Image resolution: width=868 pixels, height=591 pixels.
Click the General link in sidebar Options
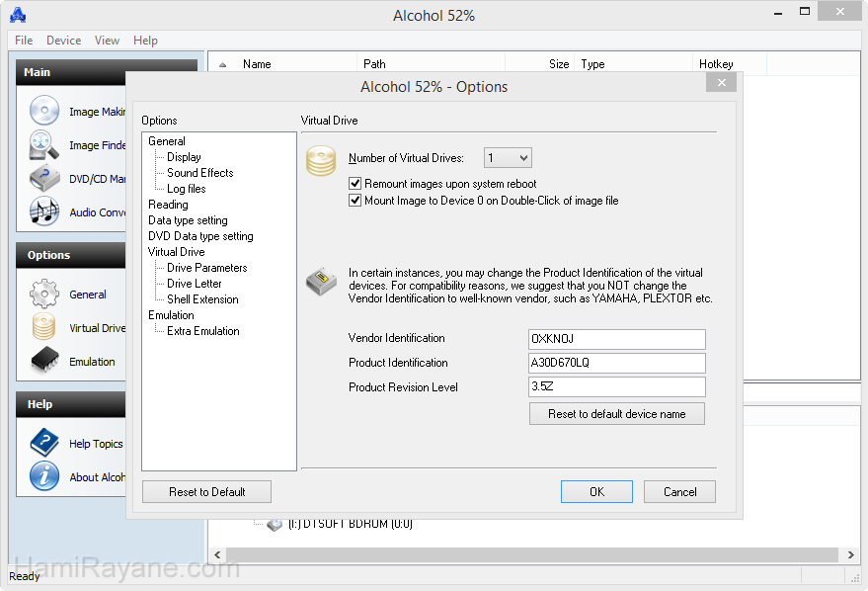tap(88, 295)
